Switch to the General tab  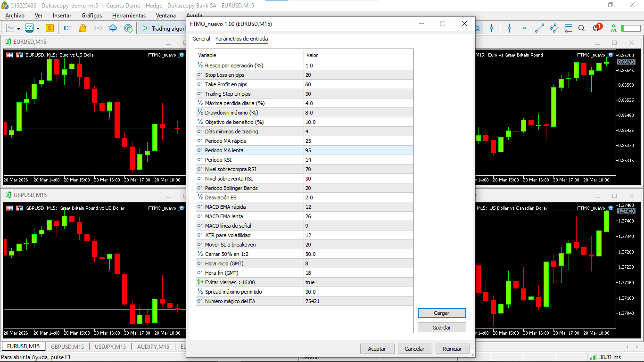point(201,39)
